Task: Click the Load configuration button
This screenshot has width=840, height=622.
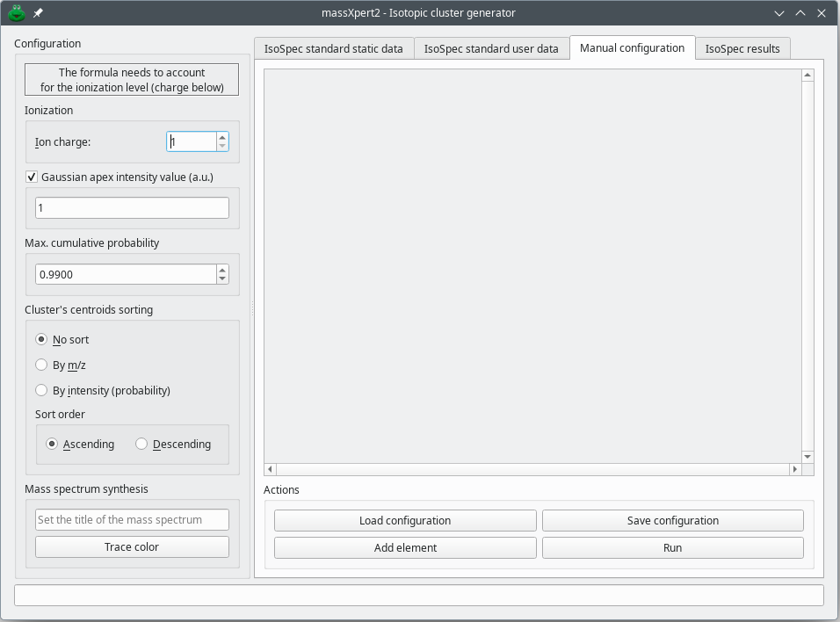Action: 405,520
